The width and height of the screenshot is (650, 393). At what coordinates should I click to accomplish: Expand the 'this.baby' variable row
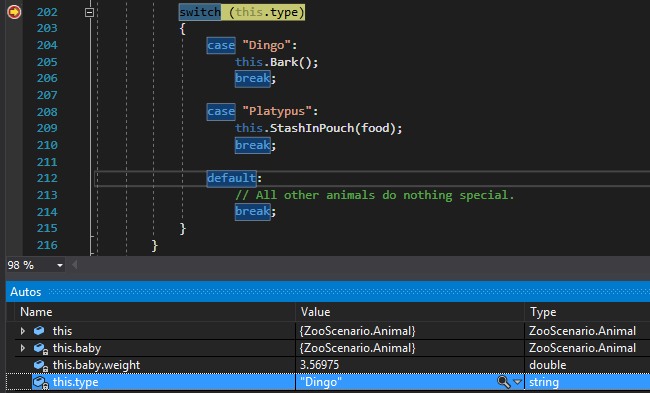click(23, 348)
